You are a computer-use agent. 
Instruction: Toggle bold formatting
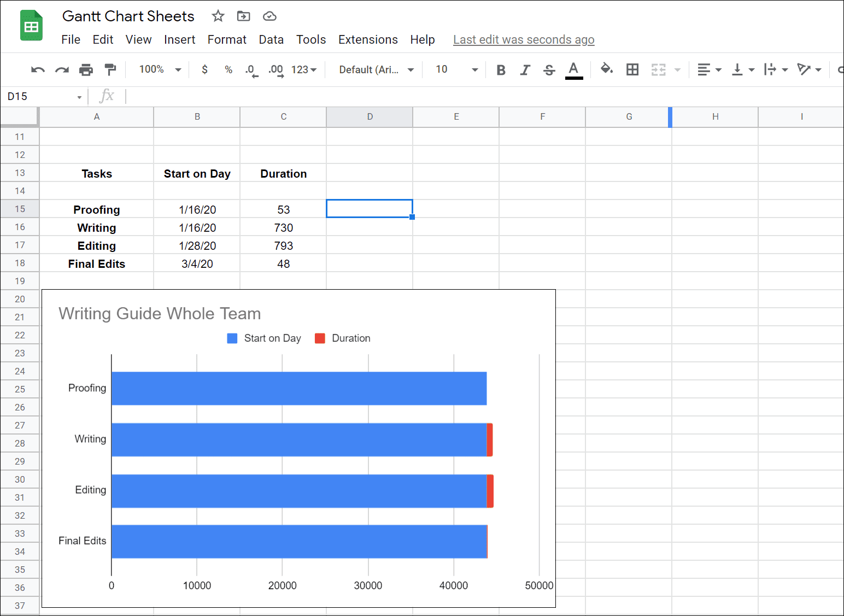pos(501,70)
